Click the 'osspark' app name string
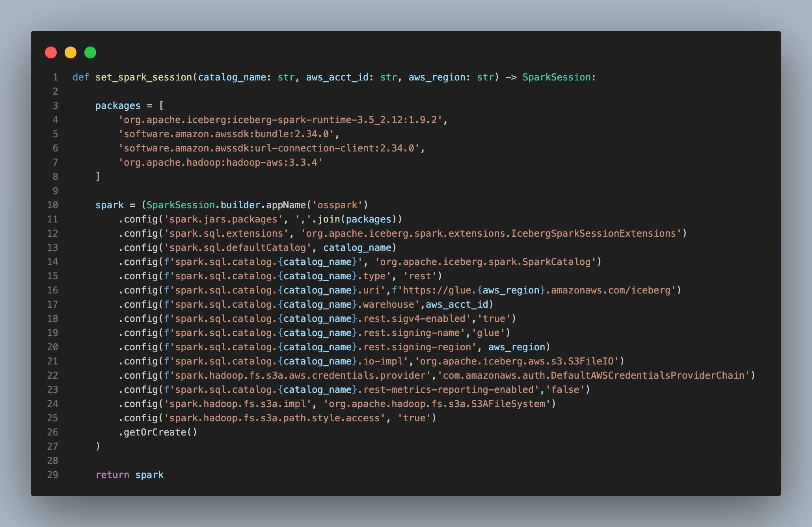 pyautogui.click(x=337, y=205)
